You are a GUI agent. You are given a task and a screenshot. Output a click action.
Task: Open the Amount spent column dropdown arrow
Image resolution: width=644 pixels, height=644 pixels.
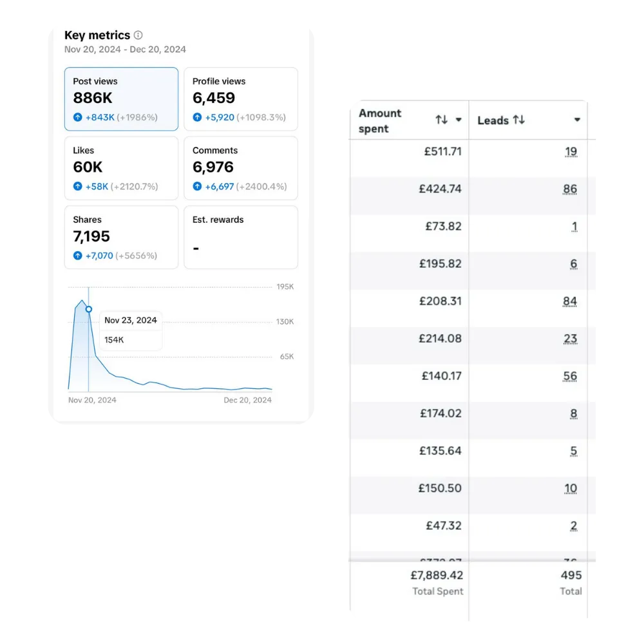point(459,120)
